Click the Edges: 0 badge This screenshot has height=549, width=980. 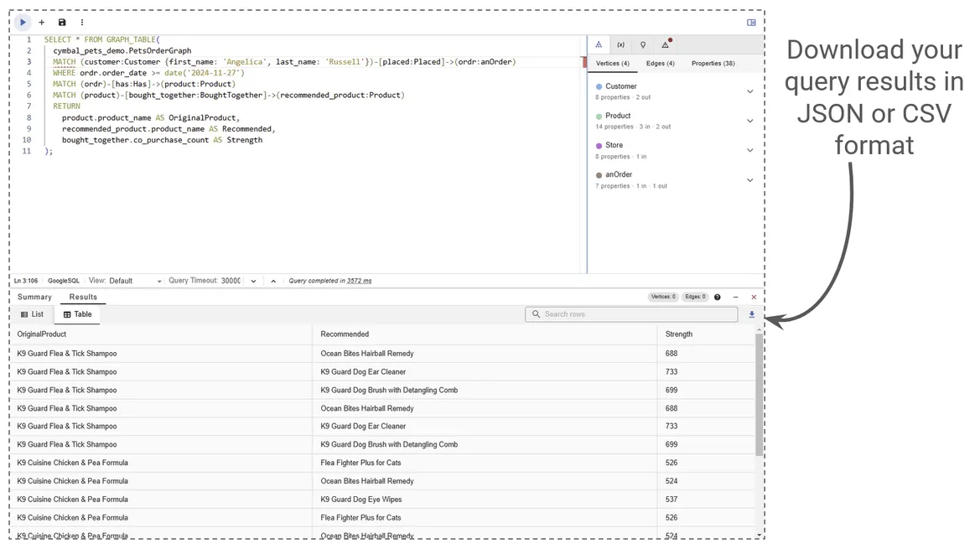point(695,297)
